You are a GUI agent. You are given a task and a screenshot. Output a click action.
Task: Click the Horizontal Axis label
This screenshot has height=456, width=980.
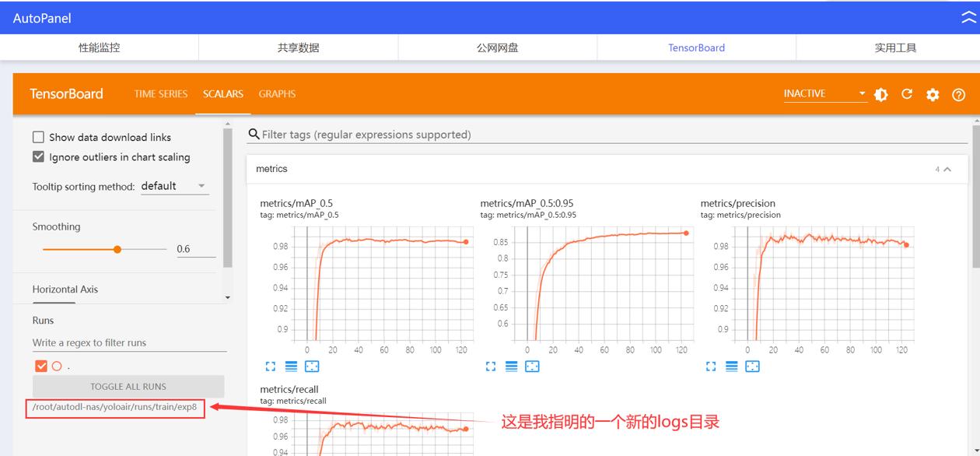(65, 289)
